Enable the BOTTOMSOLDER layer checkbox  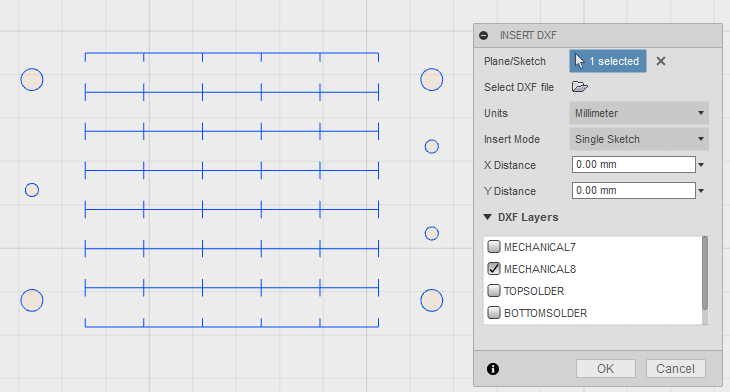pos(494,312)
